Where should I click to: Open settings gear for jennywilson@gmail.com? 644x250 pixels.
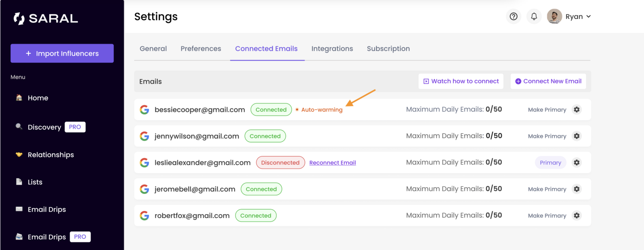click(577, 136)
